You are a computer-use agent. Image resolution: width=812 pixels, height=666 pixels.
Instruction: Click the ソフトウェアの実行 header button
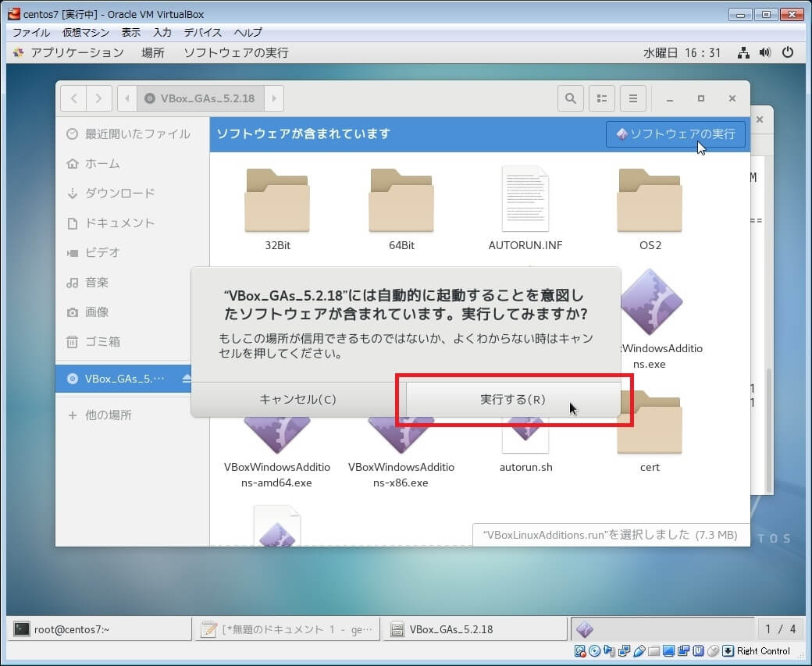675,134
